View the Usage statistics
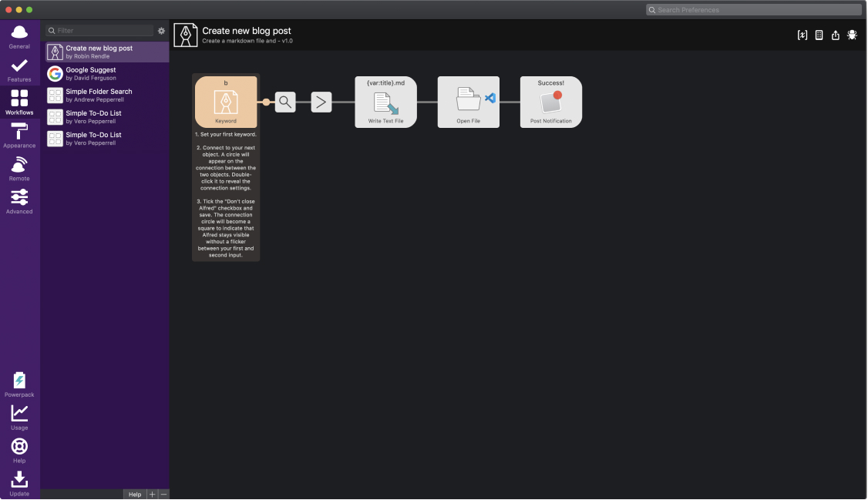The width and height of the screenshot is (868, 500). [19, 418]
